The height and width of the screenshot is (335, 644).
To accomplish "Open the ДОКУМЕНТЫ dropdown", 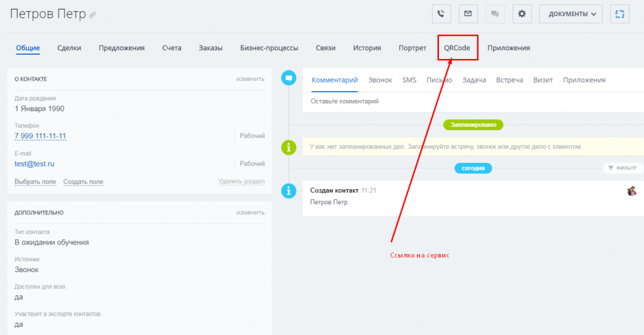I will click(x=570, y=14).
